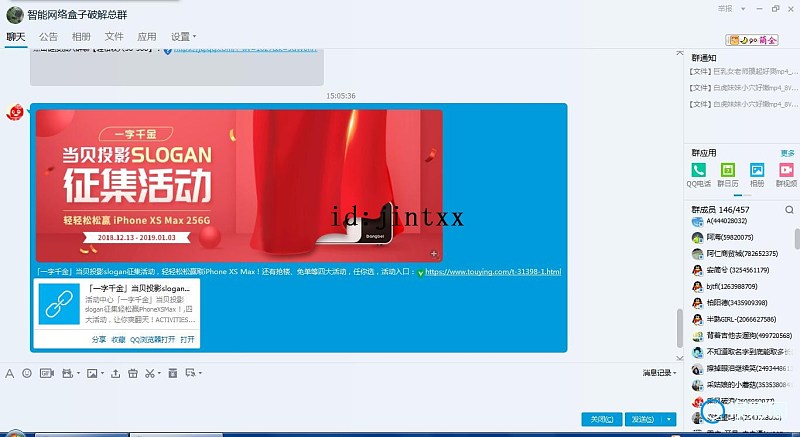Open the GIF sticker panel
Image resolution: width=800 pixels, height=437 pixels.
[46, 374]
